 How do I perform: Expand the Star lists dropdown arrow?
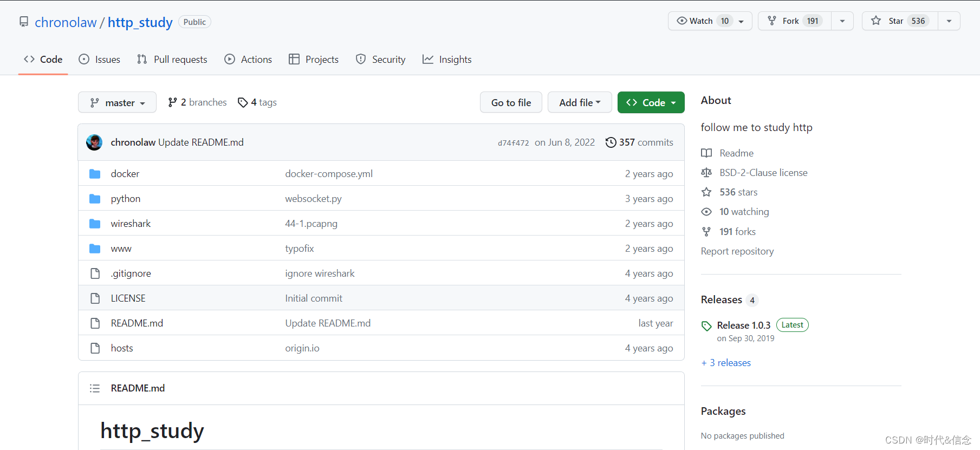[x=949, y=21]
